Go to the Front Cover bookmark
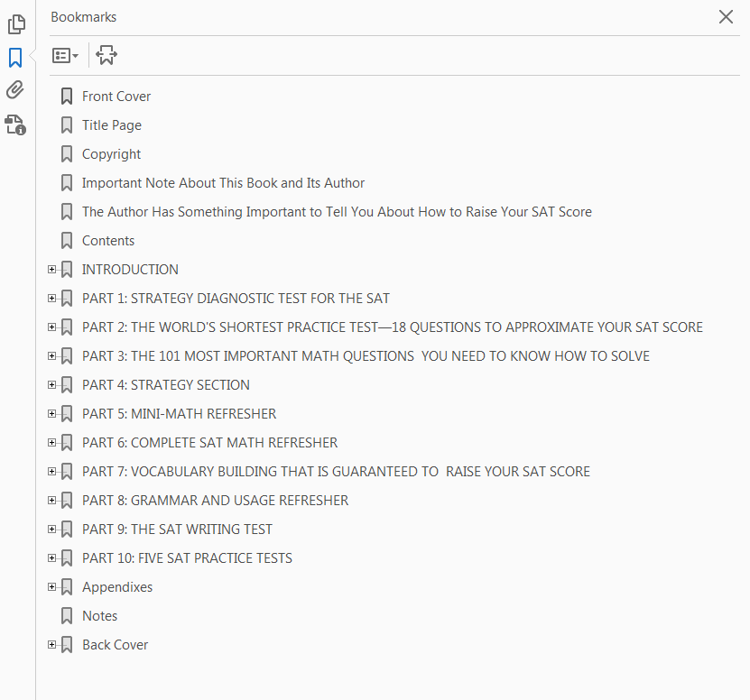This screenshot has height=700, width=750. click(116, 97)
